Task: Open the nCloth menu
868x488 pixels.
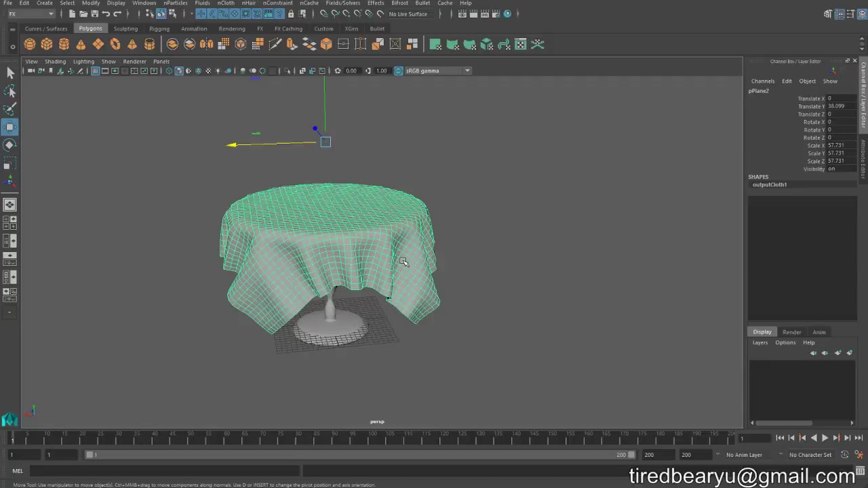Action: point(226,3)
